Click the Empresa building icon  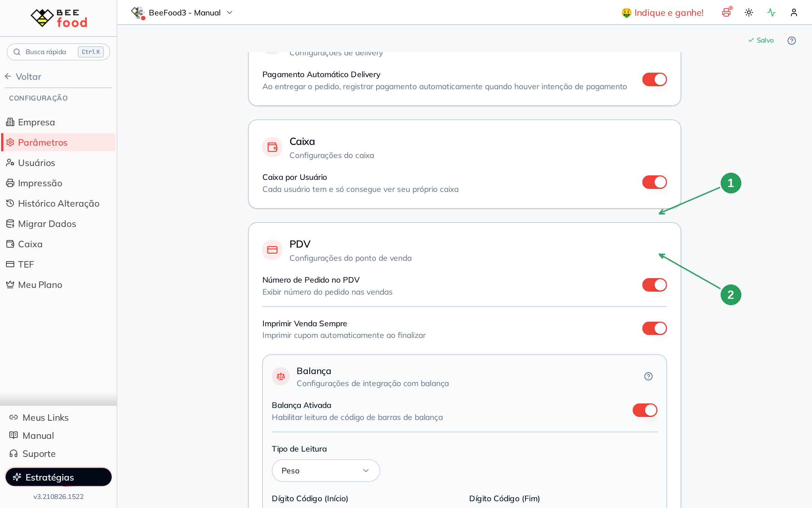coord(10,122)
